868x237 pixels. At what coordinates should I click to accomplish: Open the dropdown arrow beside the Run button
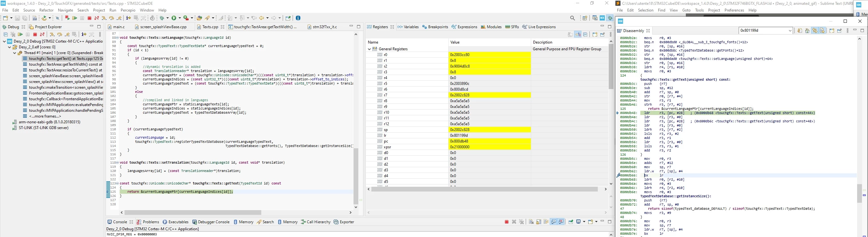(179, 18)
